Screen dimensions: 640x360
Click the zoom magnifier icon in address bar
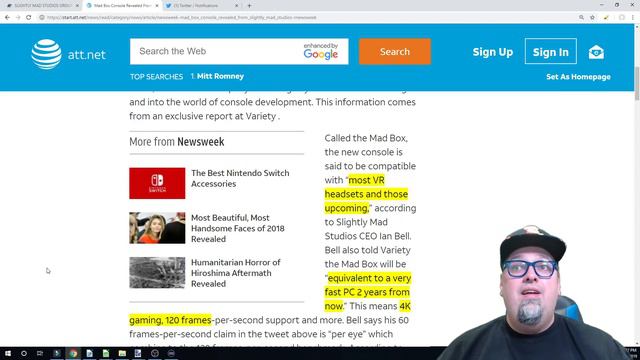point(581,18)
